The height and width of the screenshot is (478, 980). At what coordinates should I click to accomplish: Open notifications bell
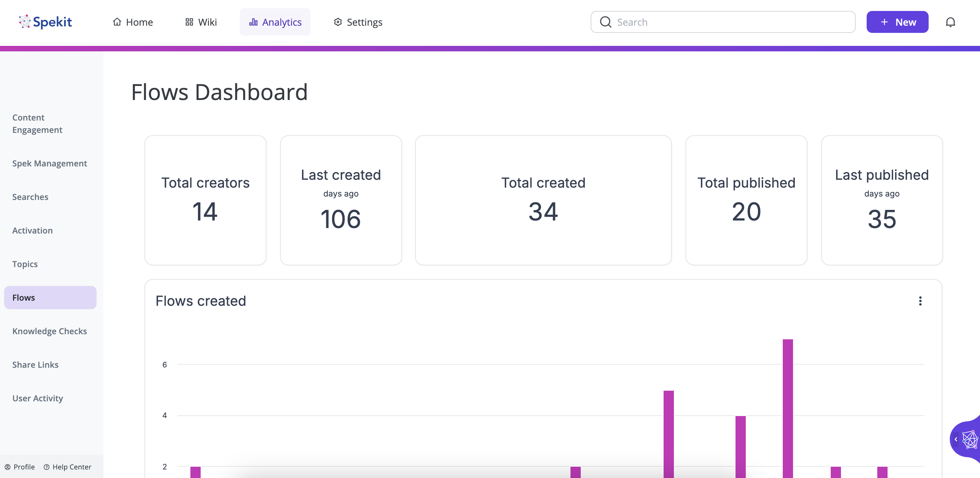click(950, 22)
